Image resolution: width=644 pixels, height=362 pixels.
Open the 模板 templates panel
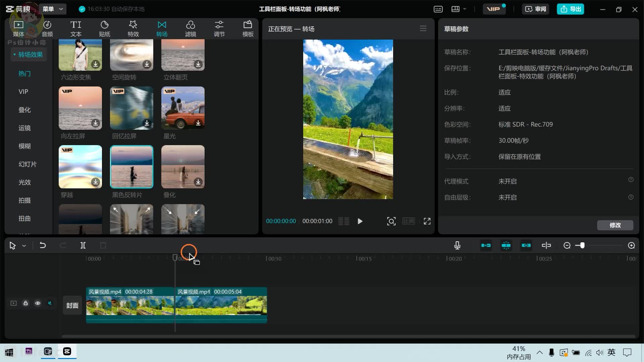pyautogui.click(x=248, y=28)
